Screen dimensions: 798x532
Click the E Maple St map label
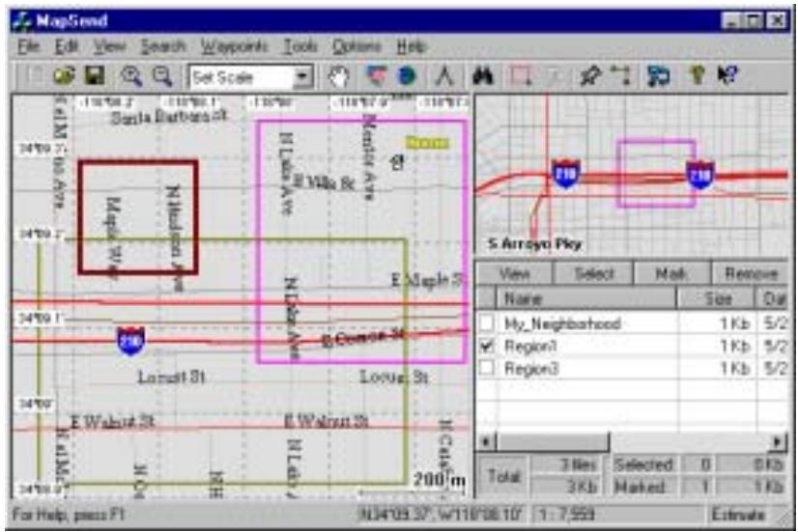point(427,280)
